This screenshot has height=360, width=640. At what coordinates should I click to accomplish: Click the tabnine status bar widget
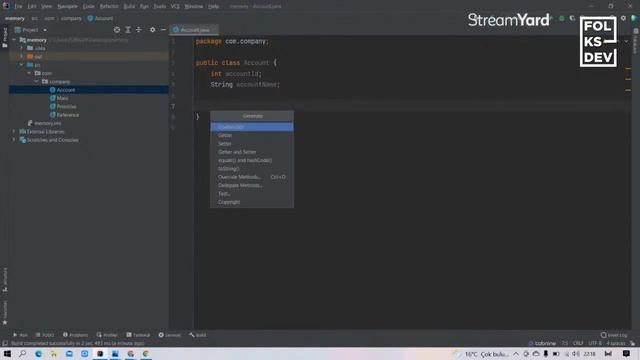[542, 343]
